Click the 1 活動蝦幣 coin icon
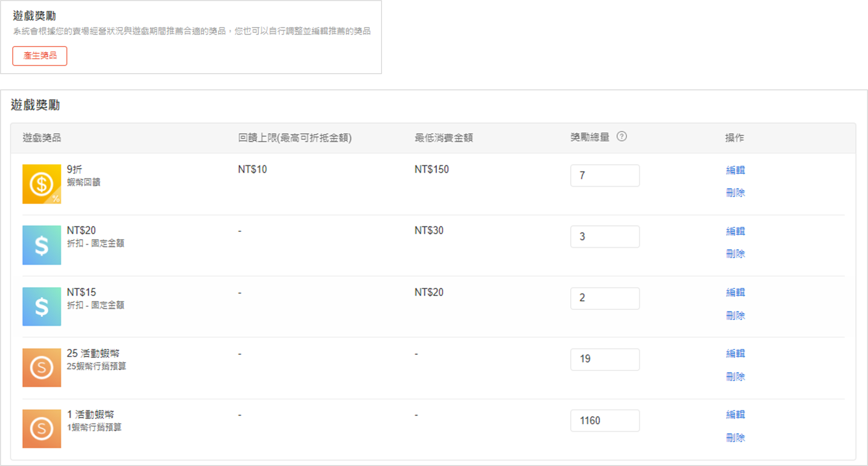 [x=42, y=429]
